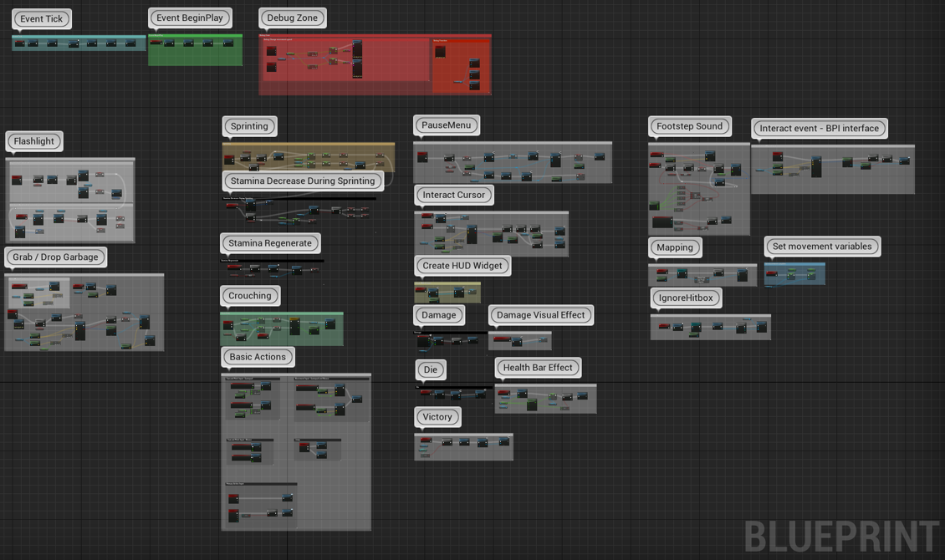Click the PauseMenu comment label
Screen dimensions: 945x560
(447, 125)
